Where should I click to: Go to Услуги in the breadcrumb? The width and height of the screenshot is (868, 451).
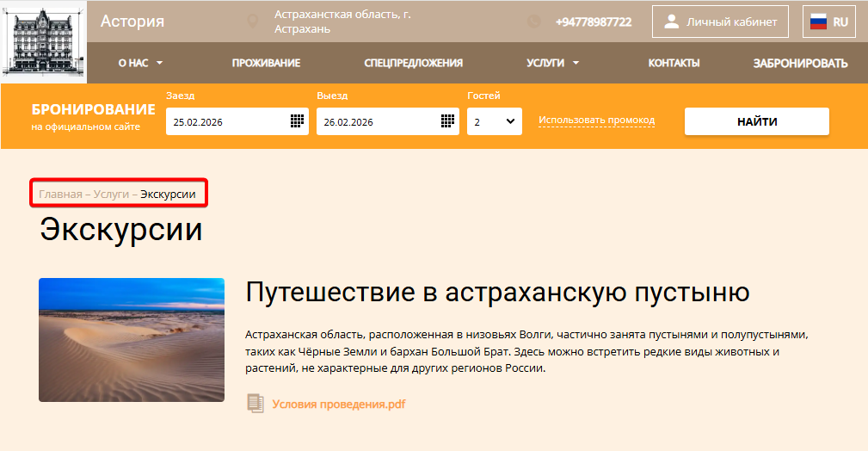pos(111,194)
